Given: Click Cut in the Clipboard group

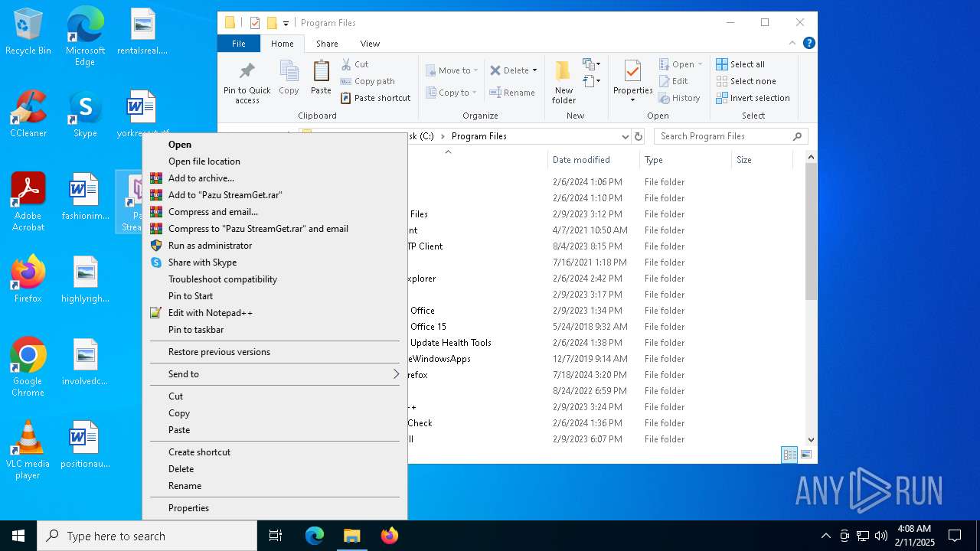Looking at the screenshot, I should 354,64.
